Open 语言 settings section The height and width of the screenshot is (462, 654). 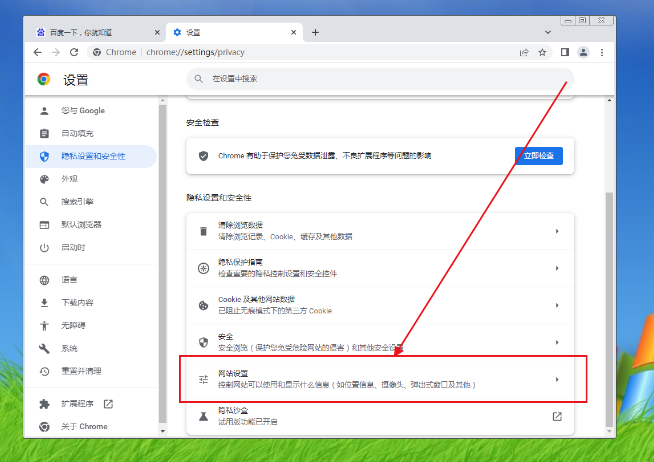(91, 280)
